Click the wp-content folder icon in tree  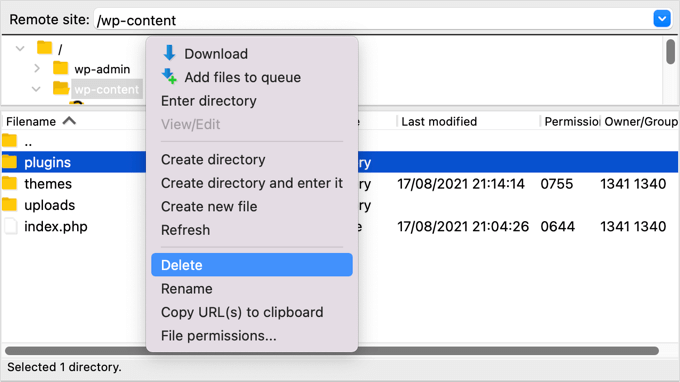click(x=61, y=88)
